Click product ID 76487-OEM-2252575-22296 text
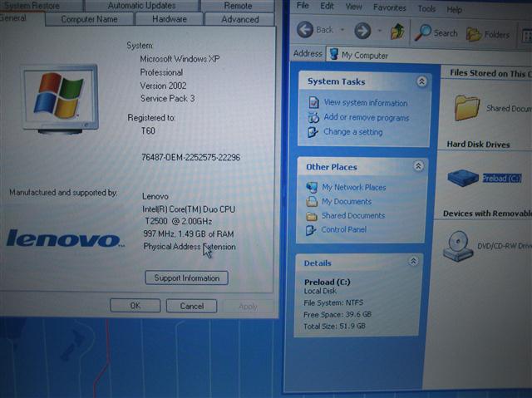The height and width of the screenshot is (398, 532). pos(190,157)
